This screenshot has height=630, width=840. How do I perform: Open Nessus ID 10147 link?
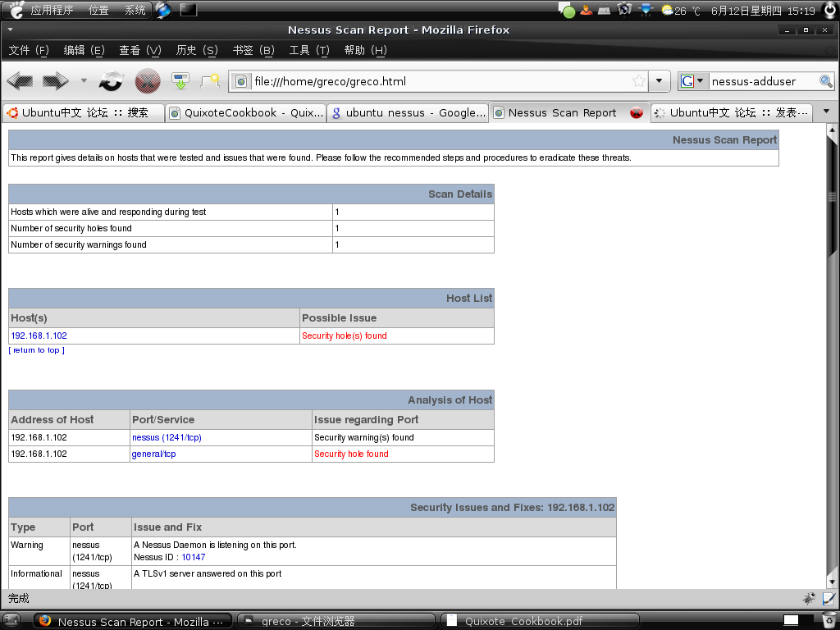point(194,557)
